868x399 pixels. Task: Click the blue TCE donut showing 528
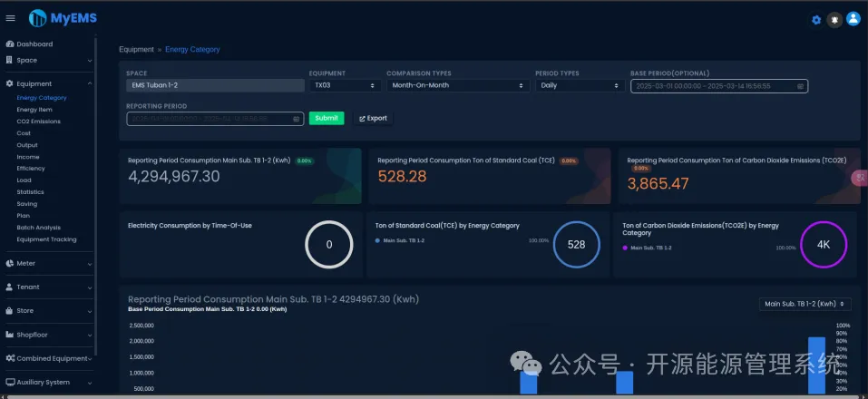coord(576,245)
